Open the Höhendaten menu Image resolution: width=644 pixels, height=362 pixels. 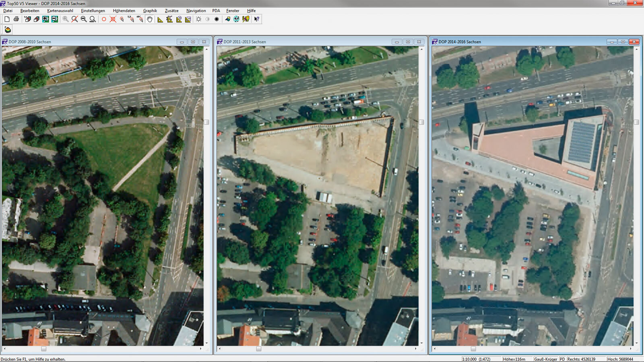coord(124,10)
